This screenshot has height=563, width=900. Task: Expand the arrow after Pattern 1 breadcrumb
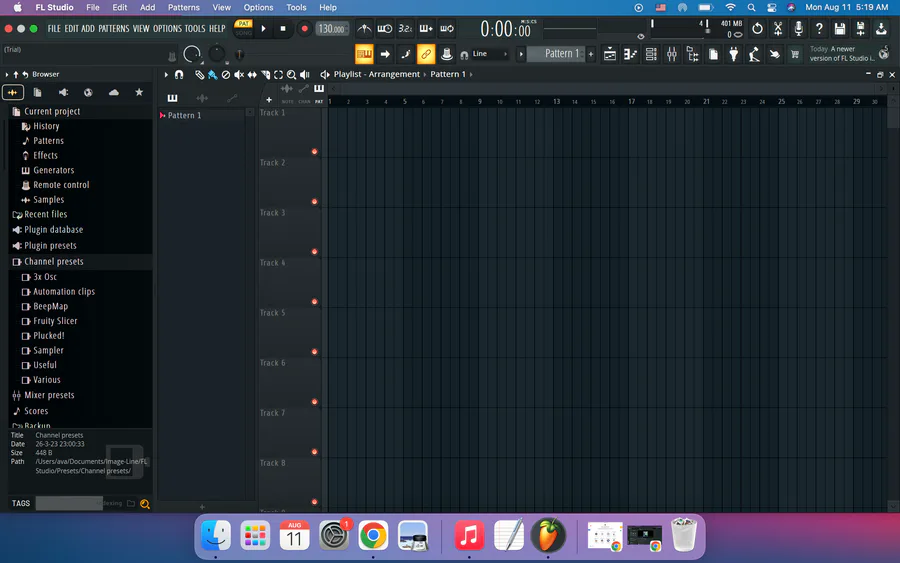[471, 74]
